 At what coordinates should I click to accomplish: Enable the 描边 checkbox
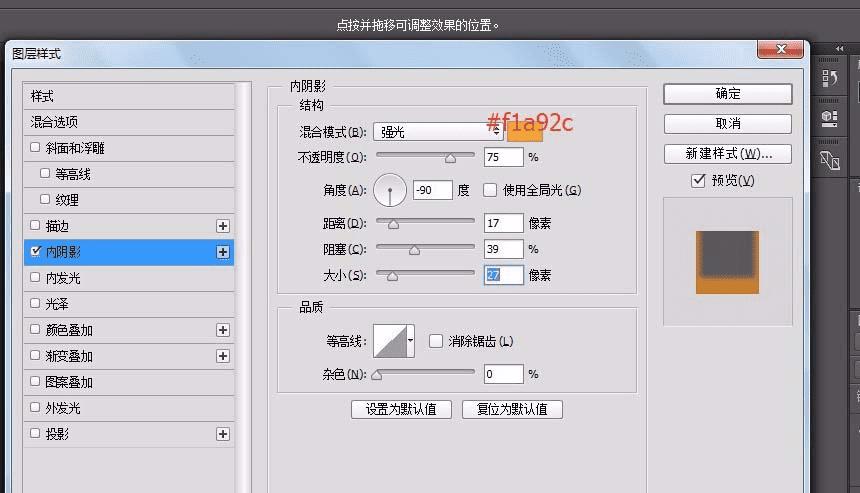[x=35, y=225]
